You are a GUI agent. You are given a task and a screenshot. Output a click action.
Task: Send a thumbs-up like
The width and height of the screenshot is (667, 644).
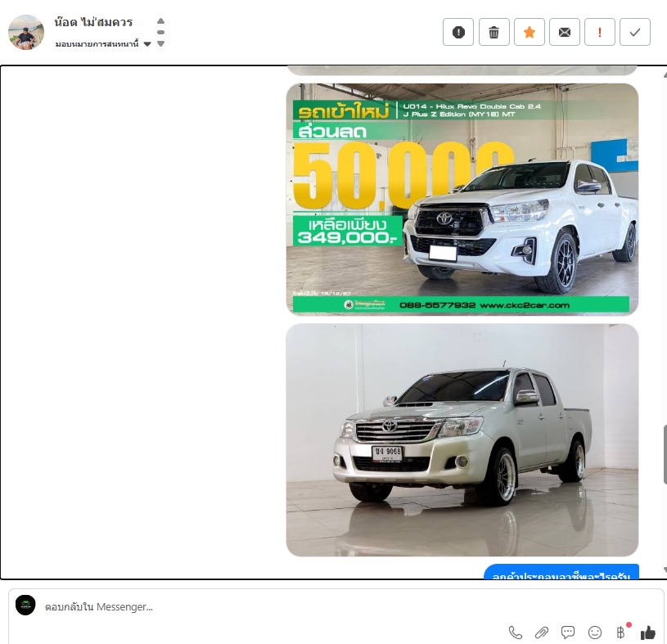pos(648,632)
